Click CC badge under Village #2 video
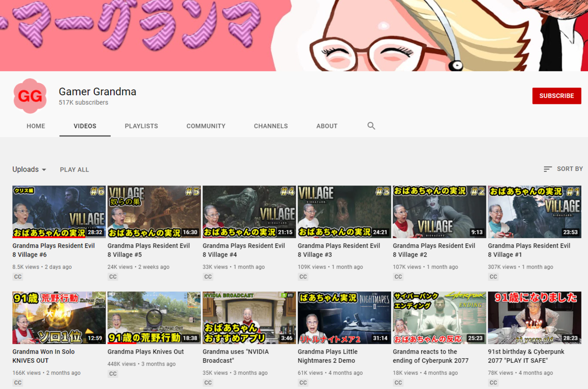Image resolution: width=588 pixels, height=389 pixels. pyautogui.click(x=398, y=277)
